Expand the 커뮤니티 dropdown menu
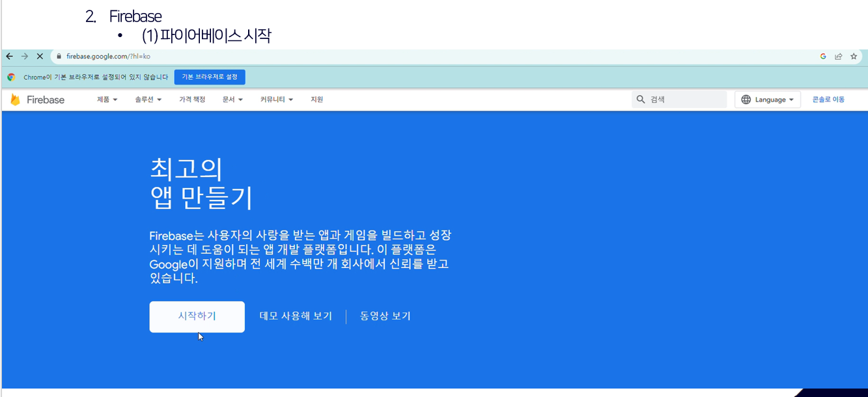The image size is (868, 397). (277, 100)
